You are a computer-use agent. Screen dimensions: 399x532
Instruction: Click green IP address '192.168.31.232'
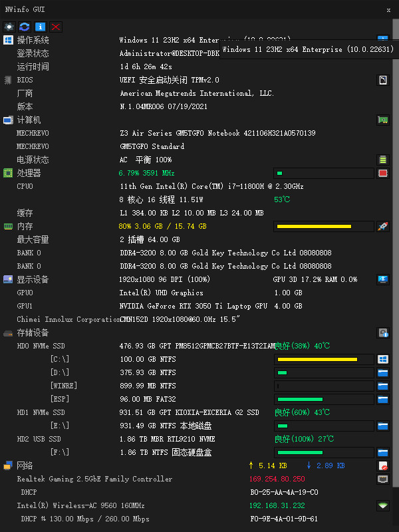[x=277, y=505]
